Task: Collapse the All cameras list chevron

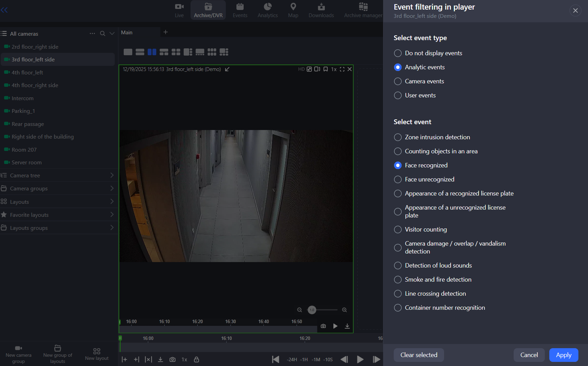Action: coord(112,34)
